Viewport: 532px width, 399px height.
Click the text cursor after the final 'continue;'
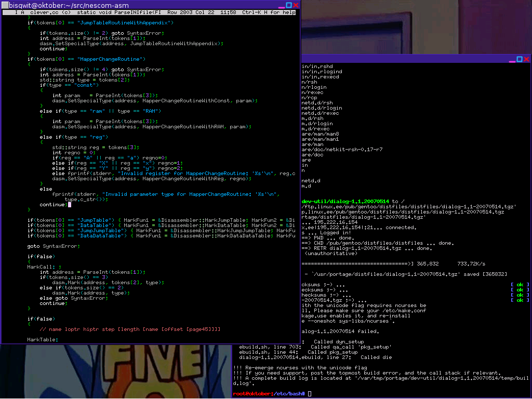point(69,205)
